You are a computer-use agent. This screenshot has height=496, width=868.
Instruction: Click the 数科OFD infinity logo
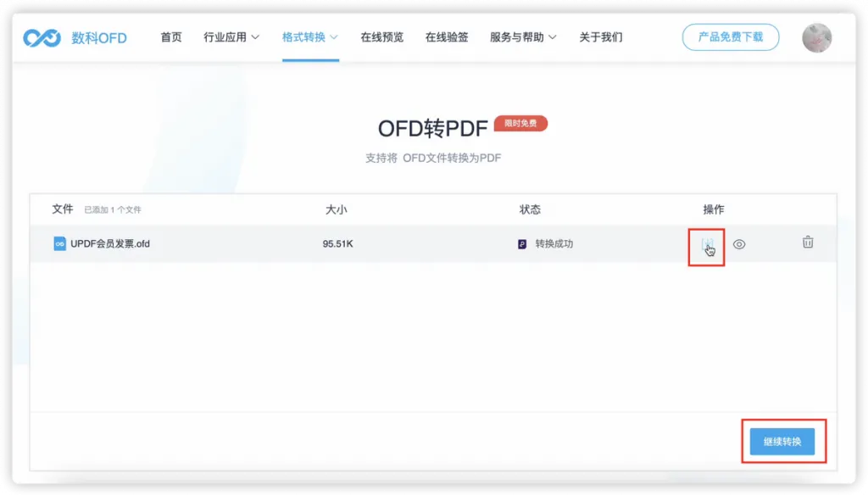[x=42, y=37]
